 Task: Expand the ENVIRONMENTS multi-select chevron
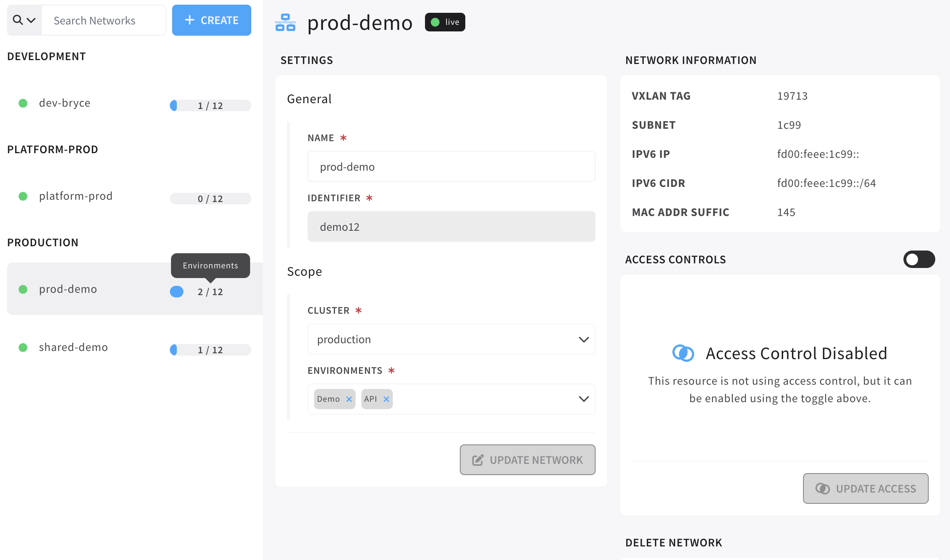pos(584,399)
